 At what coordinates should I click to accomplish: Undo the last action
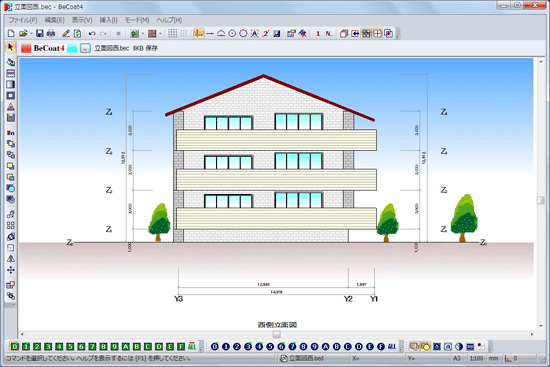point(92,33)
